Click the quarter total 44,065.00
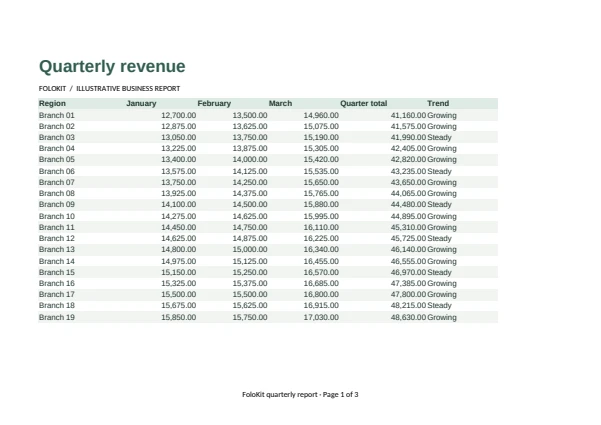 click(408, 194)
